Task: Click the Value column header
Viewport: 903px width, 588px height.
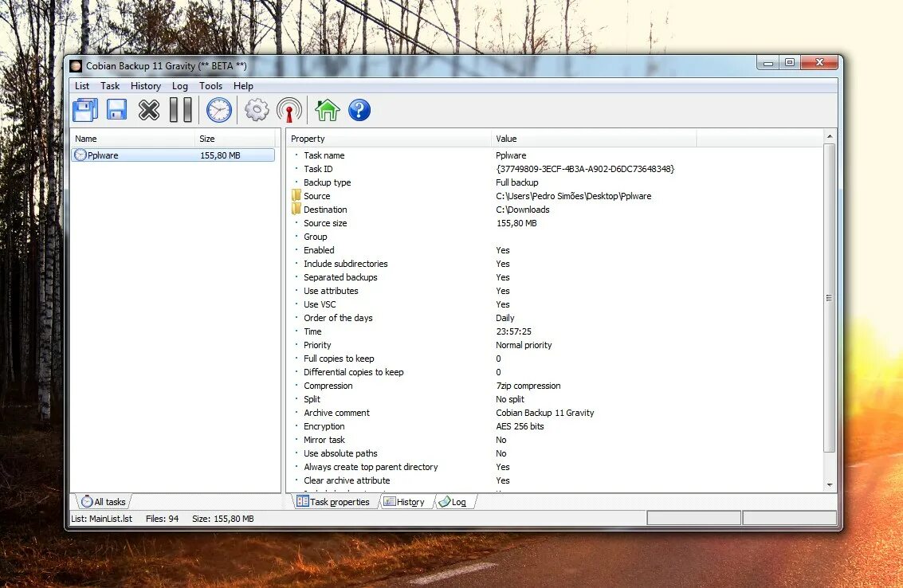Action: [x=594, y=138]
